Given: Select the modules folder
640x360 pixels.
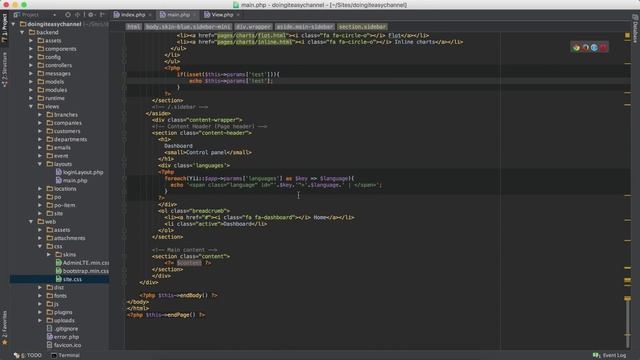Looking at the screenshot, I should point(56,90).
